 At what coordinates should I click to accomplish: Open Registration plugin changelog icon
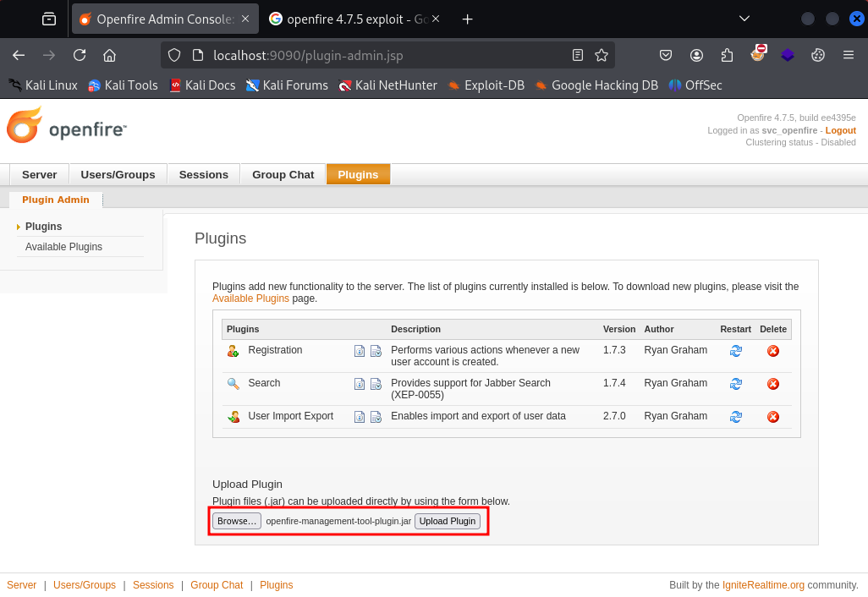pyautogui.click(x=376, y=351)
